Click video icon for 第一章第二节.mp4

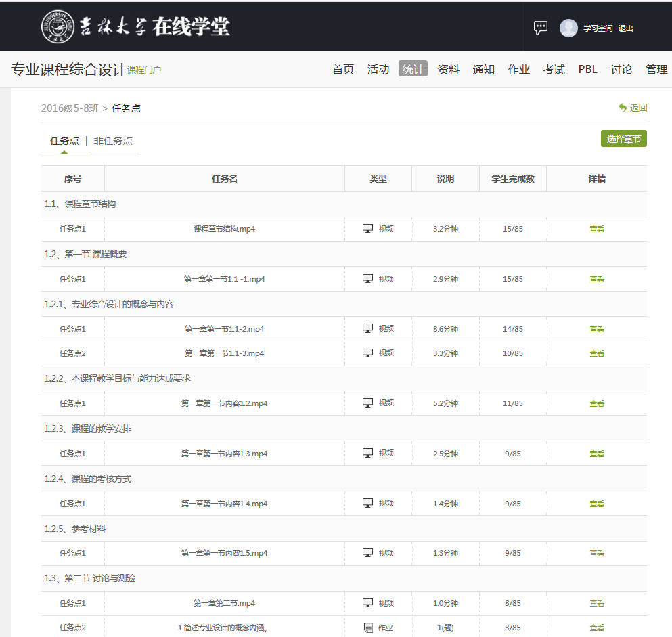click(x=368, y=602)
